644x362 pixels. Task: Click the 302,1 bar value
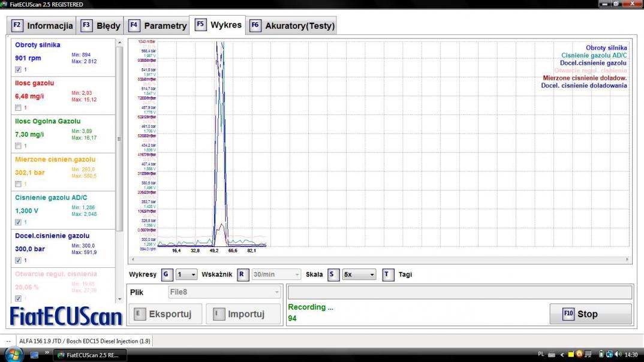29,173
